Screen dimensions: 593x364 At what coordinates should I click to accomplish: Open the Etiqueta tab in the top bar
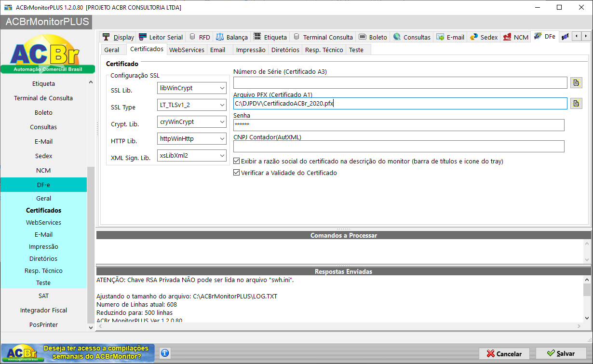[x=270, y=37]
